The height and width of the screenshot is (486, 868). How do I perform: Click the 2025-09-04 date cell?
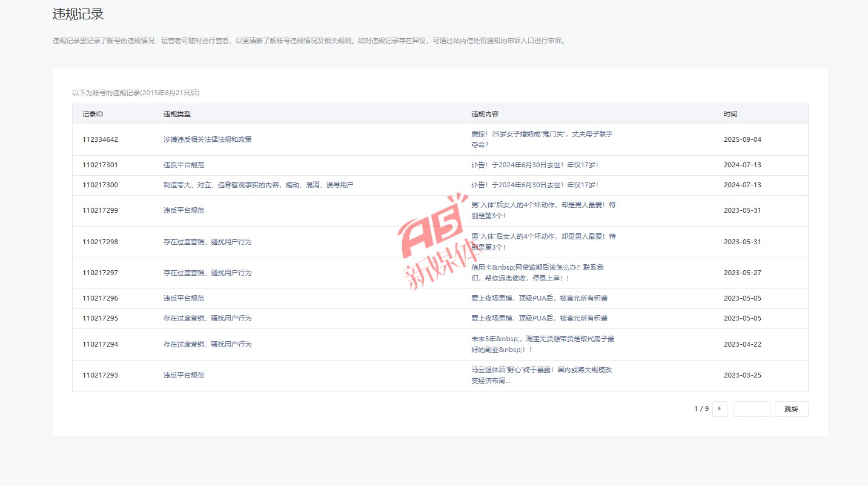coord(742,139)
